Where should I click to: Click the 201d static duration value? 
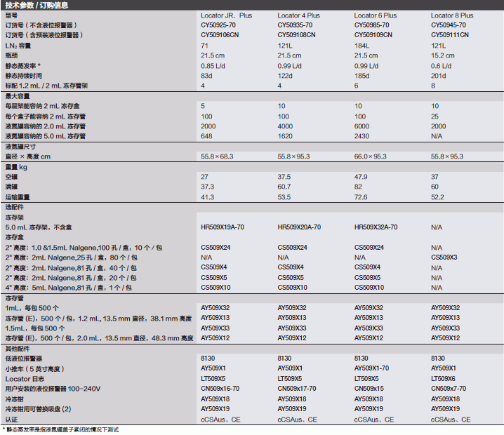[x=439, y=76]
